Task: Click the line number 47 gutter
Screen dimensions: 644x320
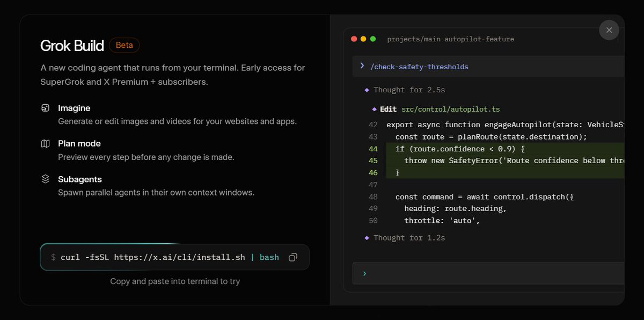Action: pos(373,185)
